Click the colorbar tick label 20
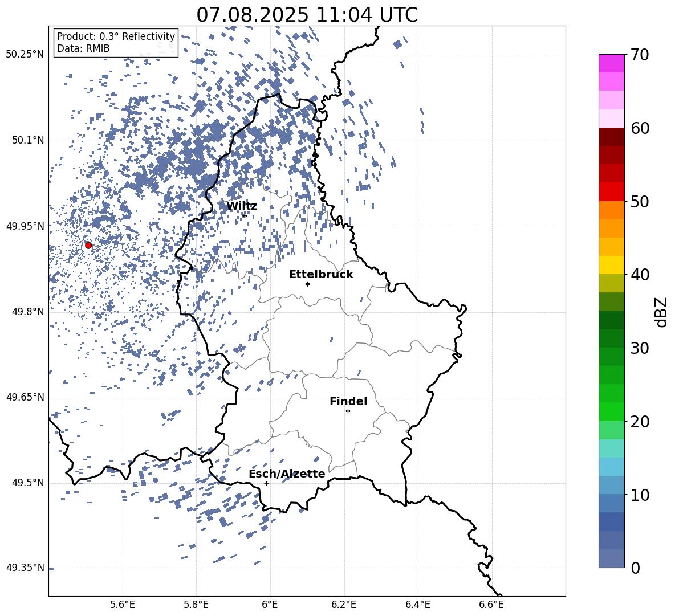This screenshot has width=675, height=616. point(640,421)
